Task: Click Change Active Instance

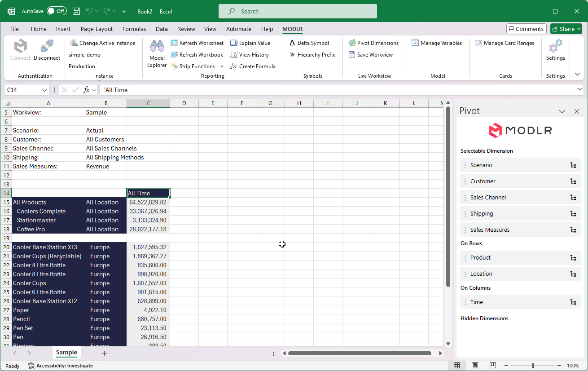Action: [x=103, y=43]
